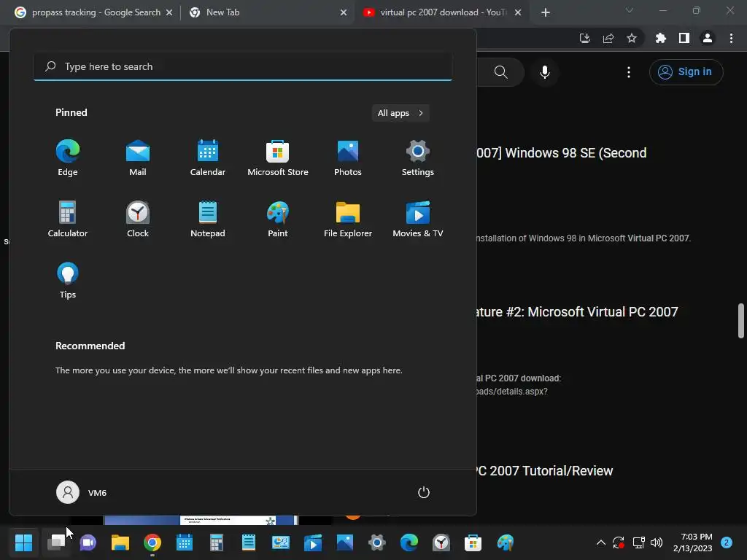The height and width of the screenshot is (560, 747).
Task: Open the volume control in the system tray
Action: (x=657, y=542)
